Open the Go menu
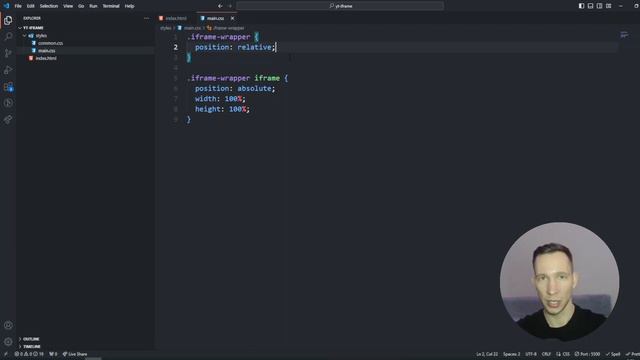The image size is (640, 360). pos(81,6)
